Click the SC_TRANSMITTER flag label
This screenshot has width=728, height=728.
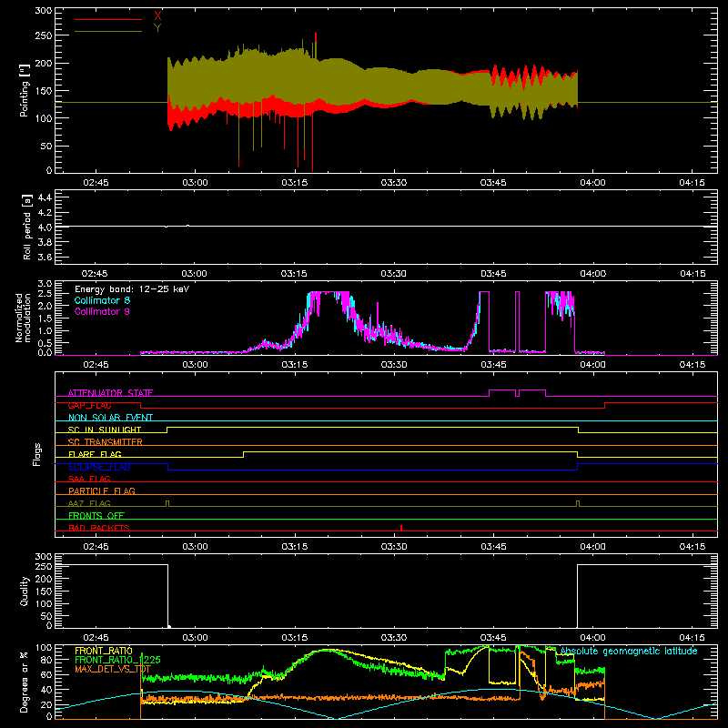click(x=106, y=442)
